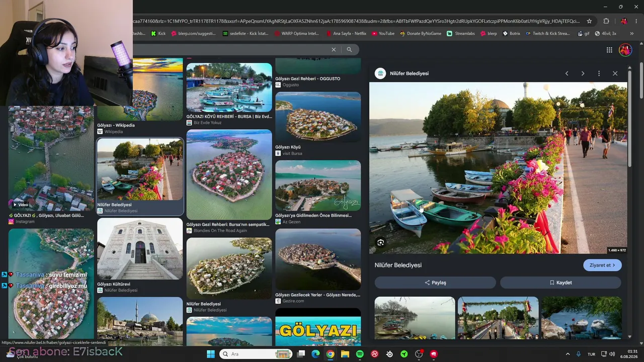Screen dimensions: 644x362
Task: Open the YouTube bookmark
Action: tap(383, 34)
